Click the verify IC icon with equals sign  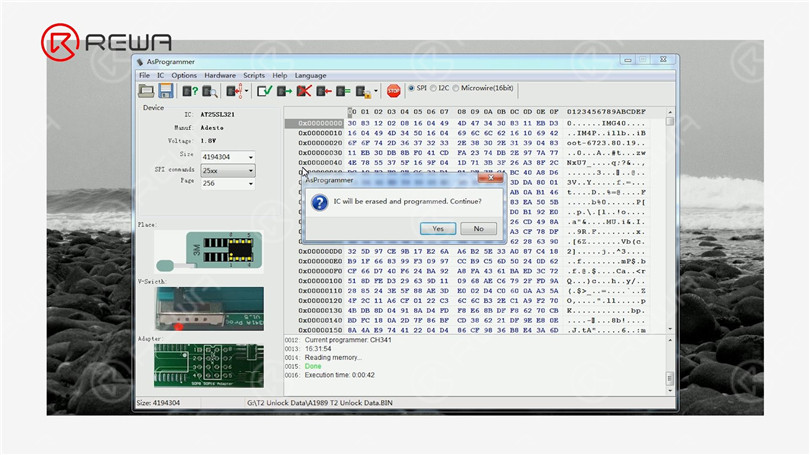[x=343, y=91]
